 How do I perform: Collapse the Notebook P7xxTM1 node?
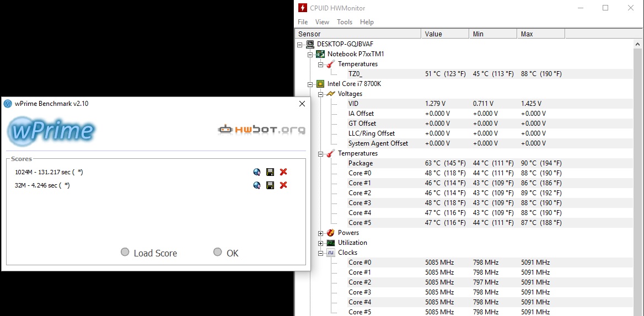(310, 54)
